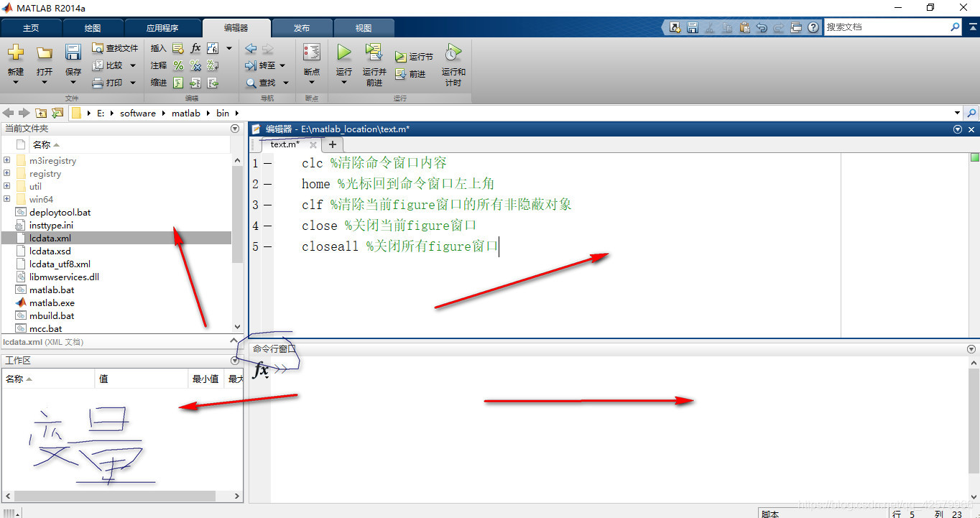Click the browse for folder icon
The width and height of the screenshot is (980, 518).
tap(57, 114)
